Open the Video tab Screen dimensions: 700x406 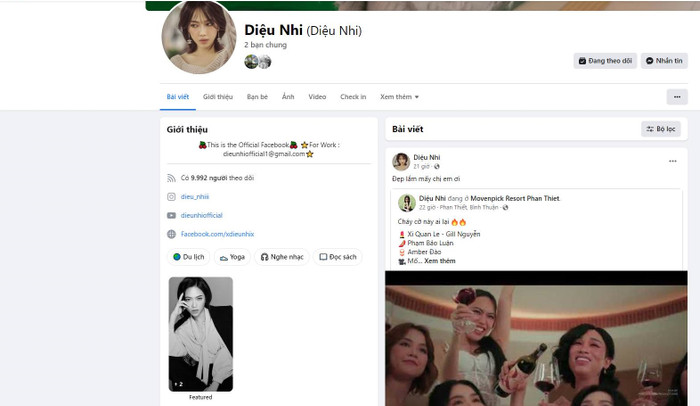pyautogui.click(x=317, y=97)
